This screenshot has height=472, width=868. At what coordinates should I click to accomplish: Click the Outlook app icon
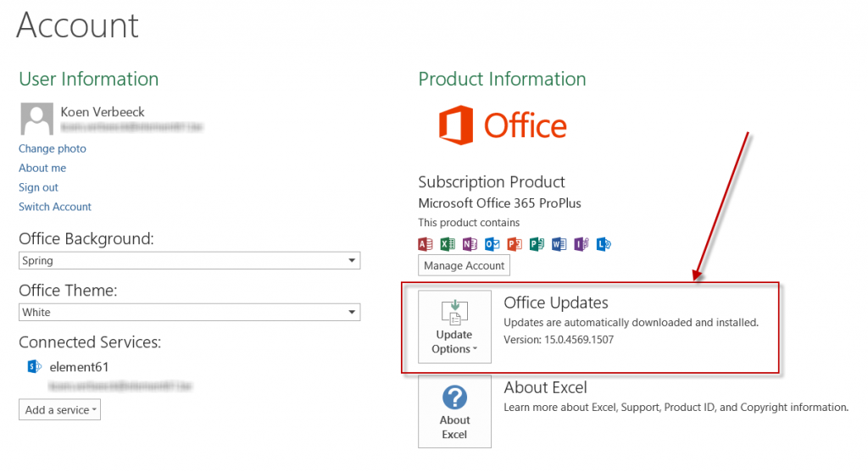pyautogui.click(x=492, y=244)
